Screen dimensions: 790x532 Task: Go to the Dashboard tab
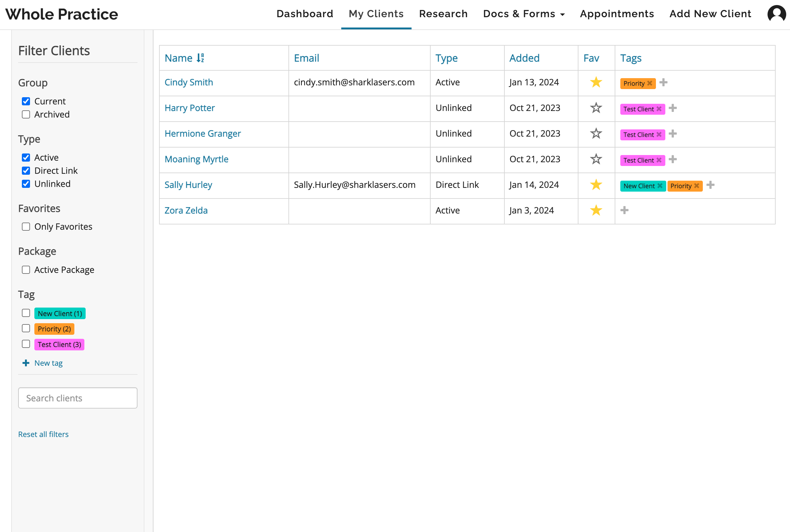tap(305, 14)
